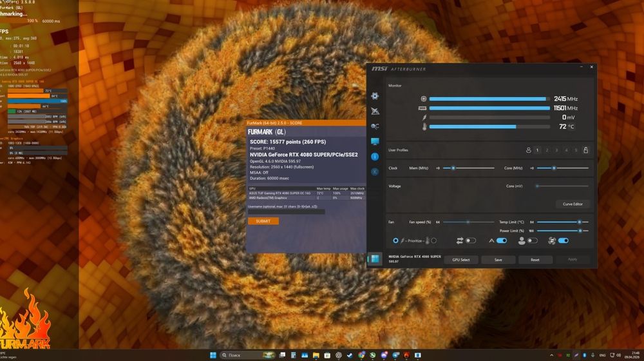Click the fan sync icon near last toggle
The width and height of the screenshot is (644, 361).
point(552,240)
